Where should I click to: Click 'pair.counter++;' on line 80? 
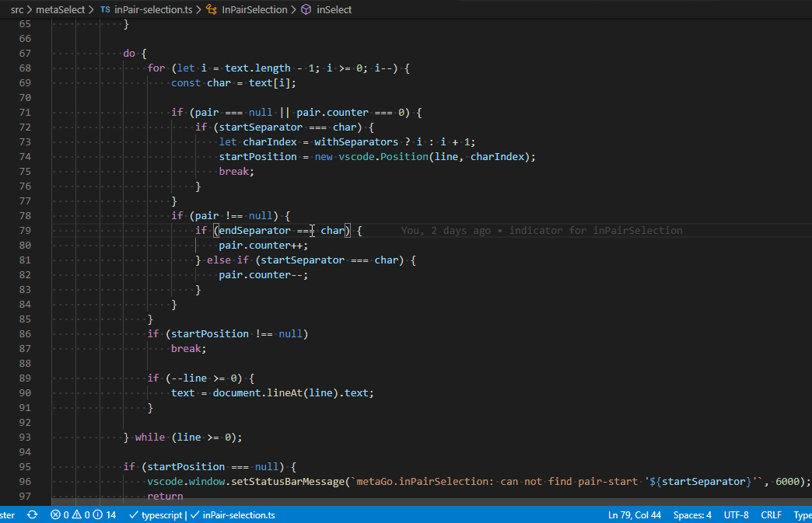point(264,246)
